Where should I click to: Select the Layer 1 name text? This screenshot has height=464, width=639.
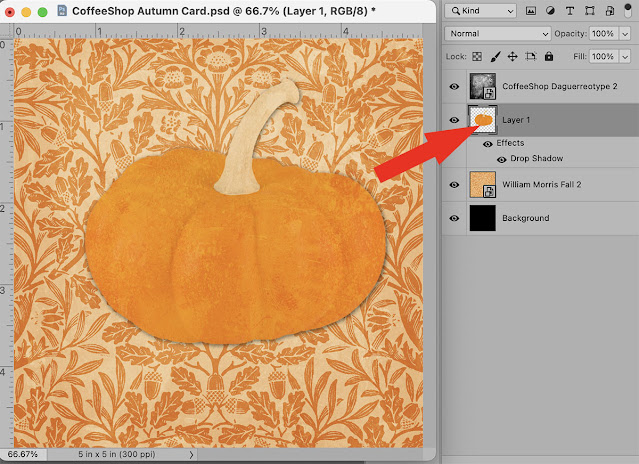click(x=516, y=120)
